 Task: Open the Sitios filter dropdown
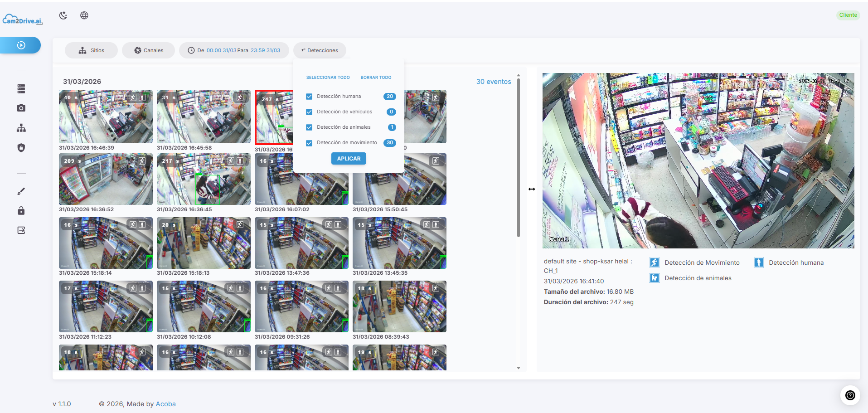click(x=91, y=50)
